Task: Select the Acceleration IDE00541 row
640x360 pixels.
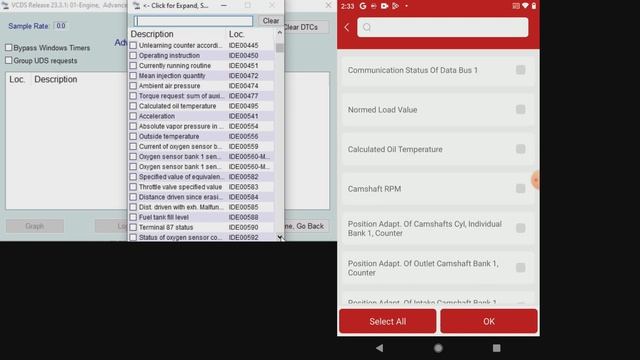Action: [202, 116]
